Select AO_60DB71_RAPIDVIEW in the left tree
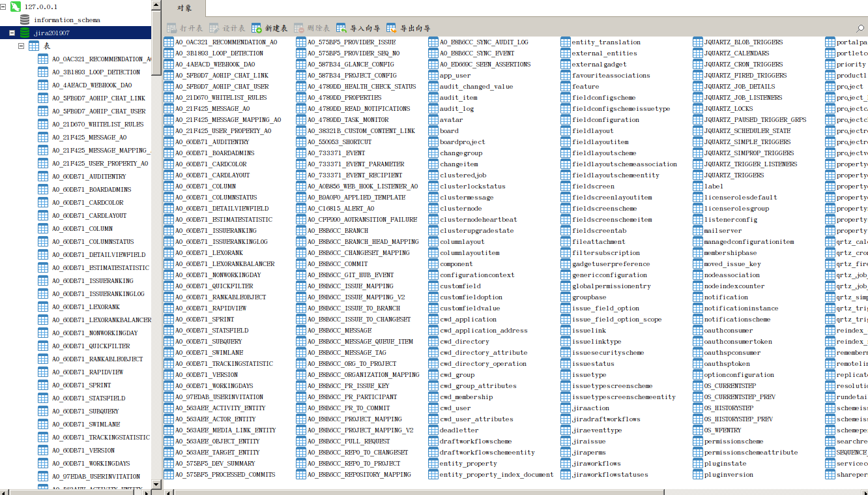868x495 pixels. pyautogui.click(x=86, y=372)
